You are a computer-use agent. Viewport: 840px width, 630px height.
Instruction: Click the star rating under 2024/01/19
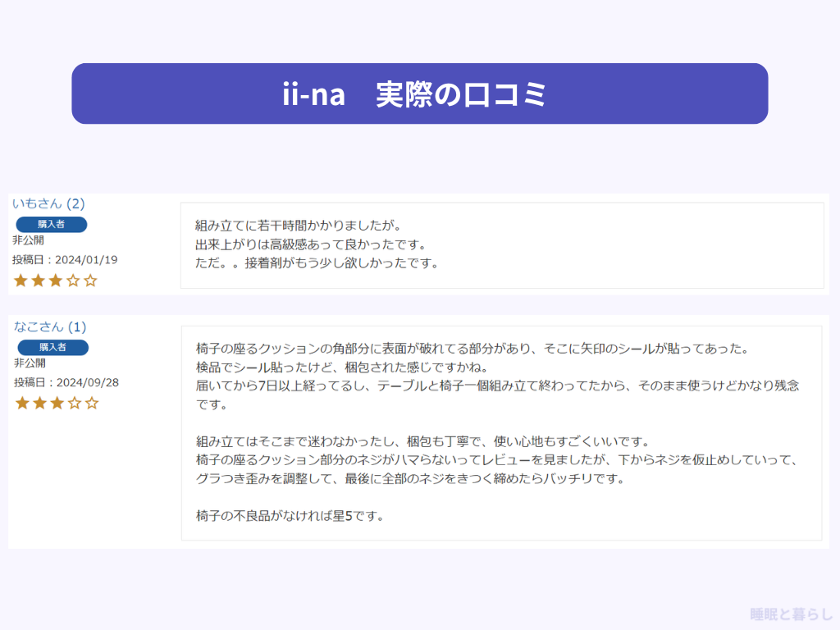(x=56, y=281)
